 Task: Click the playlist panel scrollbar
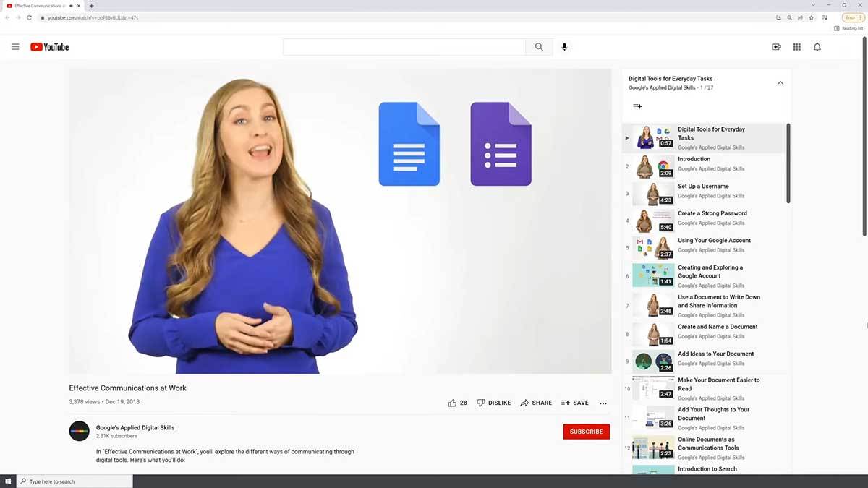[788, 166]
